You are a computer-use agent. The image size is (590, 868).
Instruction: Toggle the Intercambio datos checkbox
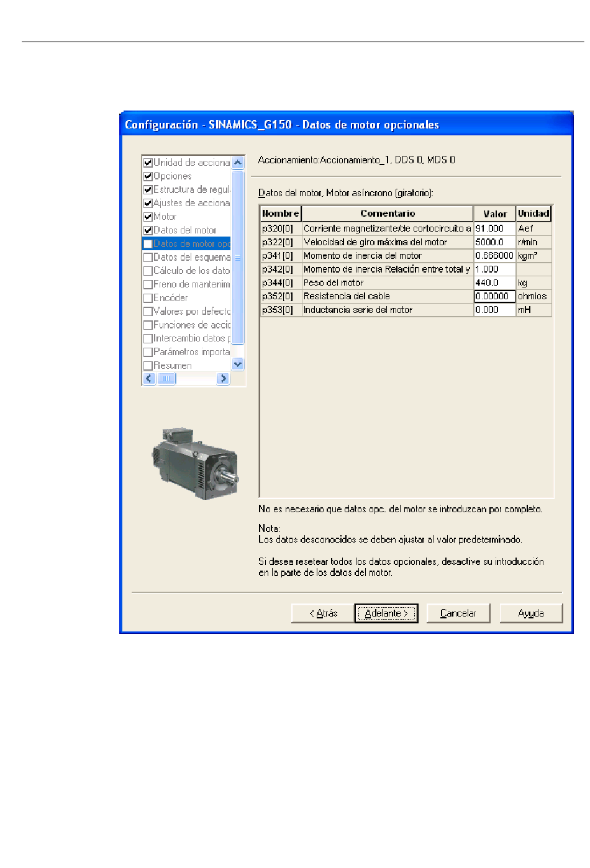click(x=148, y=338)
